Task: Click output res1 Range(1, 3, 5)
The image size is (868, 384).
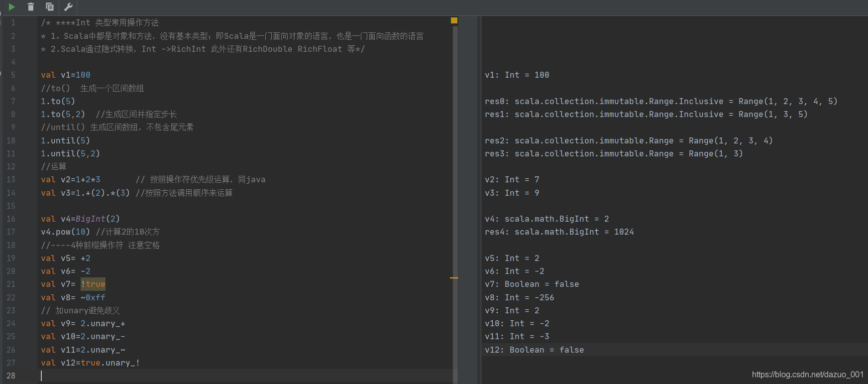Action: coord(646,114)
